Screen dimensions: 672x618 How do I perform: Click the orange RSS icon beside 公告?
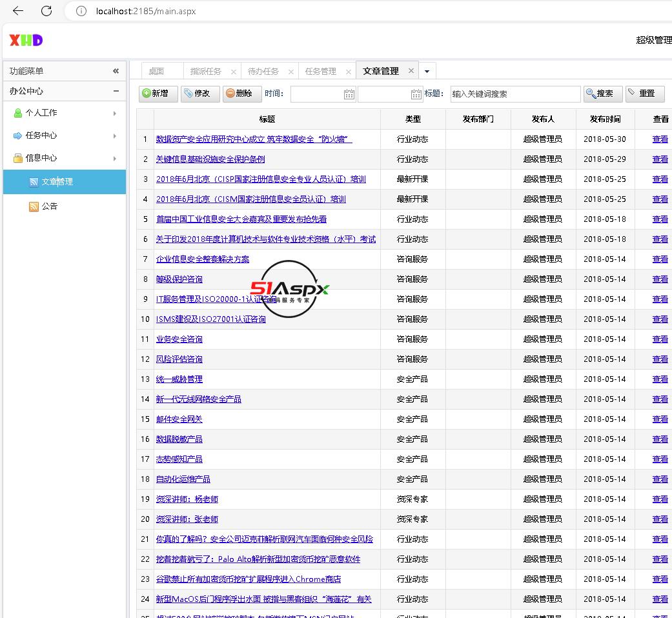34,206
